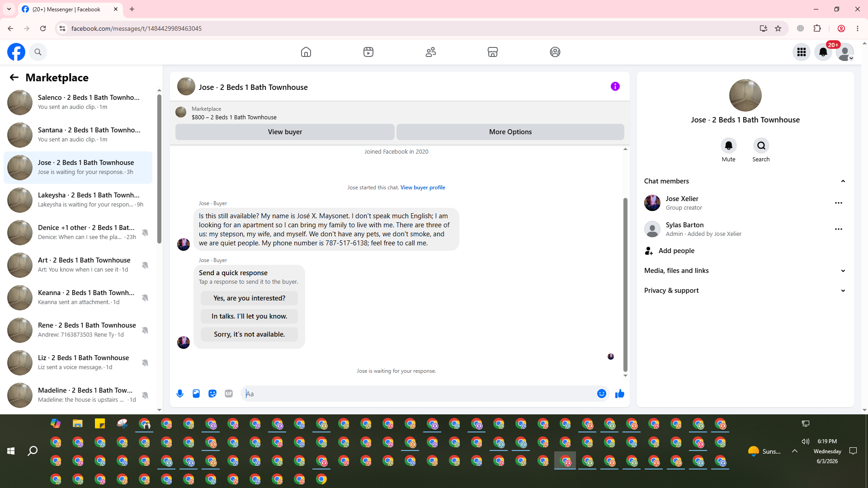868x488 pixels.
Task: Open the Friends icon in top navigation
Action: tap(431, 52)
